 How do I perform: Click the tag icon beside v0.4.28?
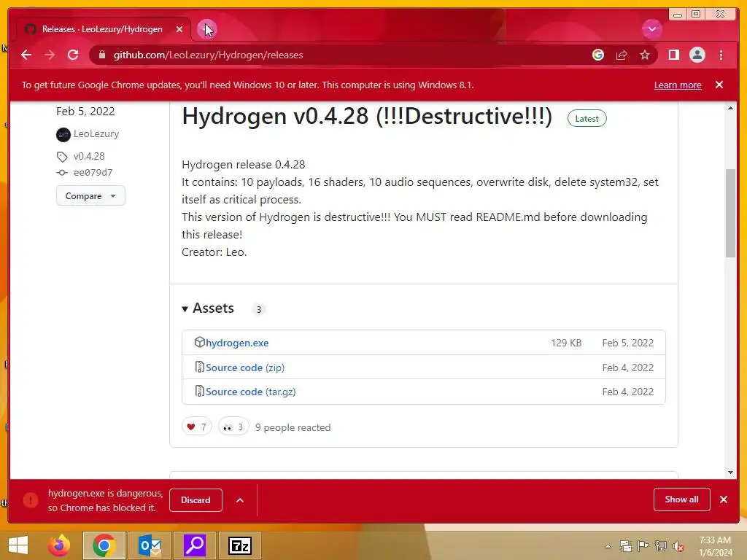(x=62, y=157)
